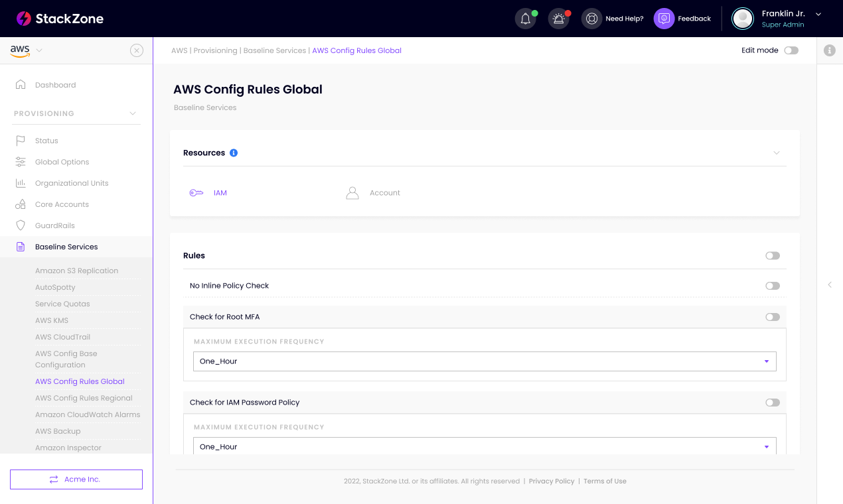Image resolution: width=843 pixels, height=504 pixels.
Task: Open GuardRails menu item
Action: pos(55,225)
